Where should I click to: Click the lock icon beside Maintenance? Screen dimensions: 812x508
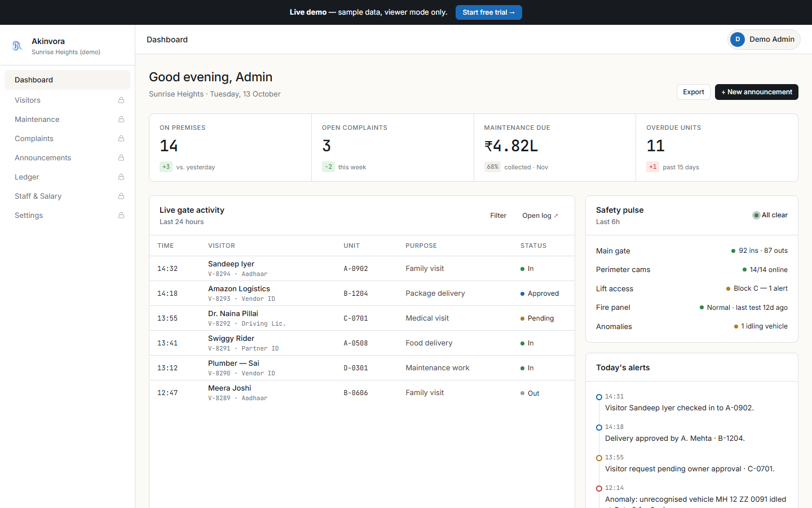pyautogui.click(x=121, y=119)
